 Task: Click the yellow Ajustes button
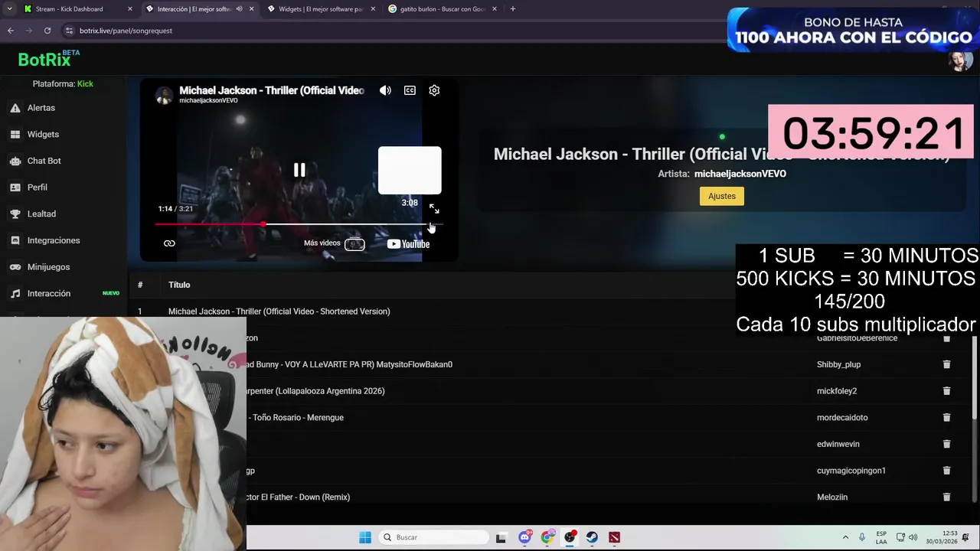point(721,196)
